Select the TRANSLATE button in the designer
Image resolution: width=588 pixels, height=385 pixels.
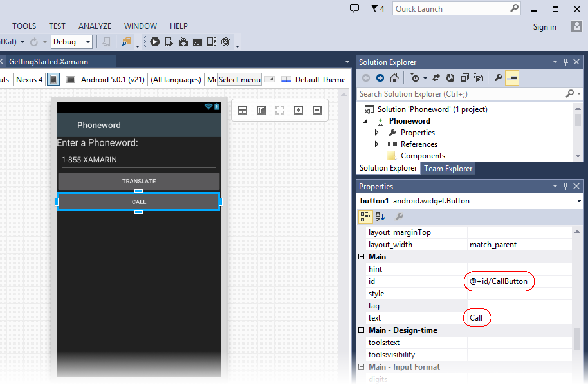(x=139, y=181)
